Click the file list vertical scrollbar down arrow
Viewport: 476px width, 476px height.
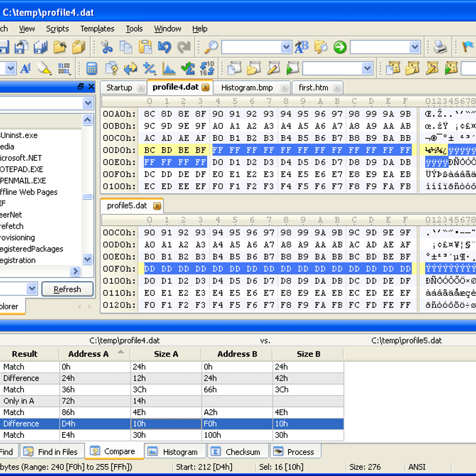tap(87, 259)
